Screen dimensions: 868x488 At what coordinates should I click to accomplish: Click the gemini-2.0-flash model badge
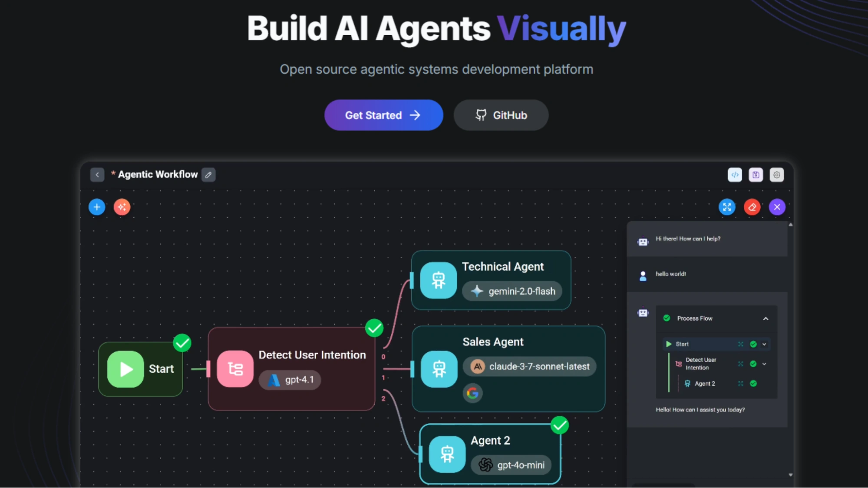512,291
